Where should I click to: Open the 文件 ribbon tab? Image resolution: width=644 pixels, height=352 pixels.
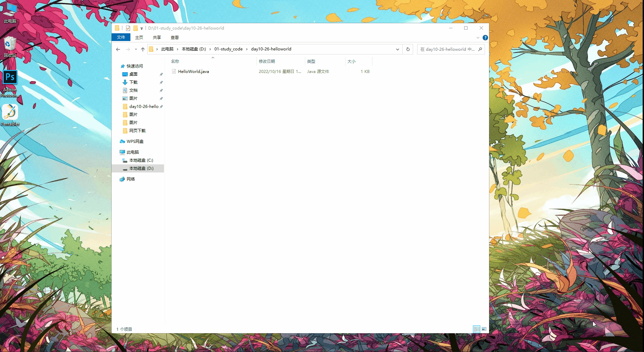click(x=121, y=37)
